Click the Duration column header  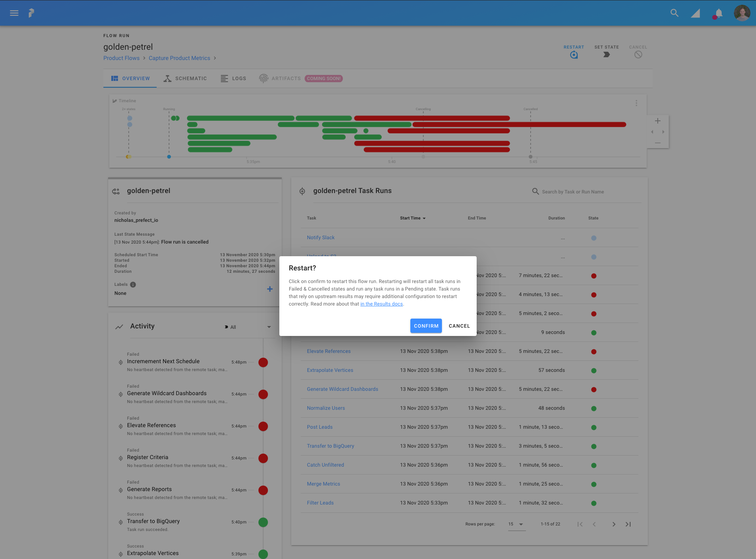556,218
